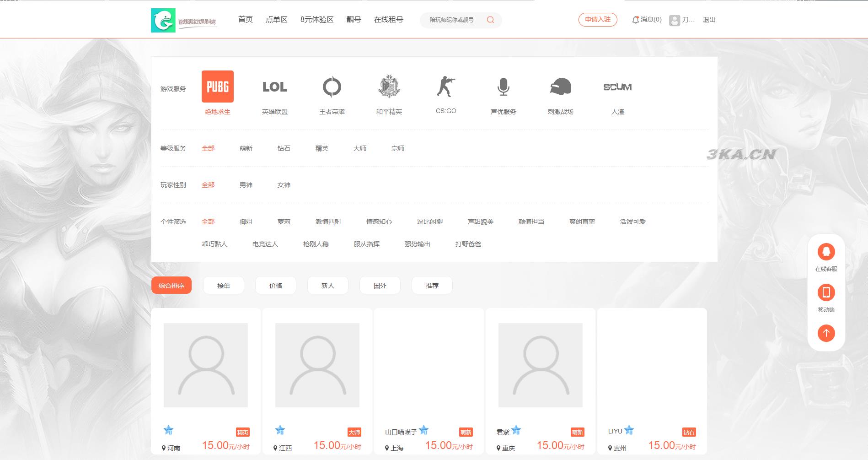Click the 退出 logout link
Image resolution: width=868 pixels, height=460 pixels.
709,20
